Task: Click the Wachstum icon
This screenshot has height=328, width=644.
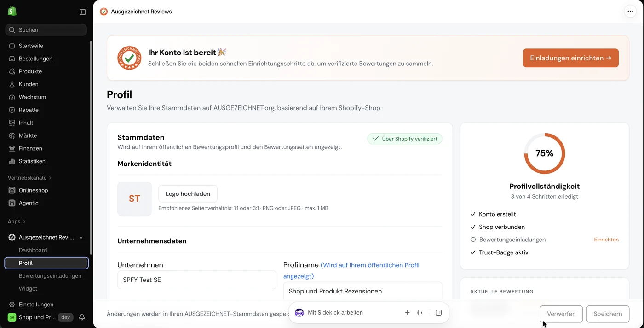Action: point(12,97)
